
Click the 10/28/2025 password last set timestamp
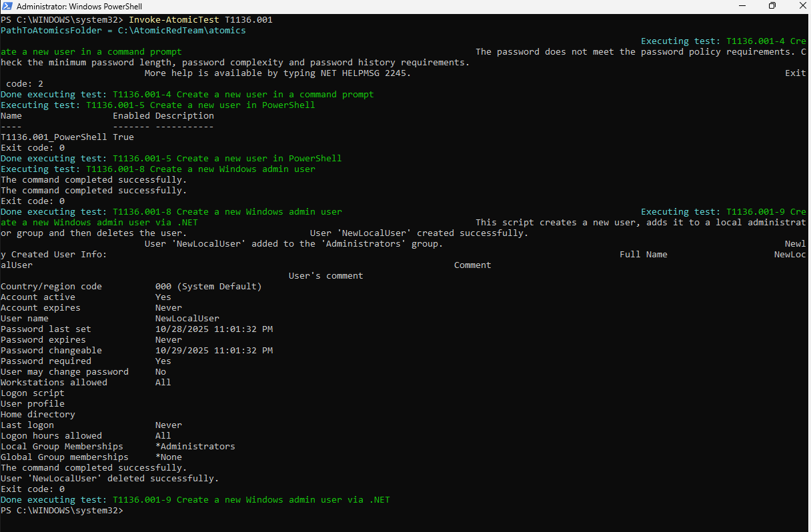click(213, 329)
